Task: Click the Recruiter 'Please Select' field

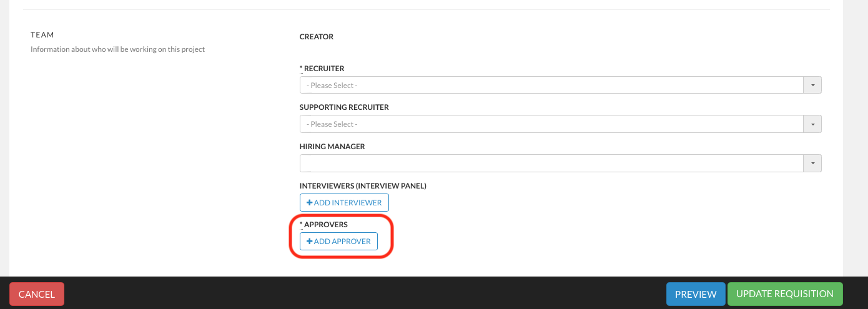Action: tap(551, 85)
